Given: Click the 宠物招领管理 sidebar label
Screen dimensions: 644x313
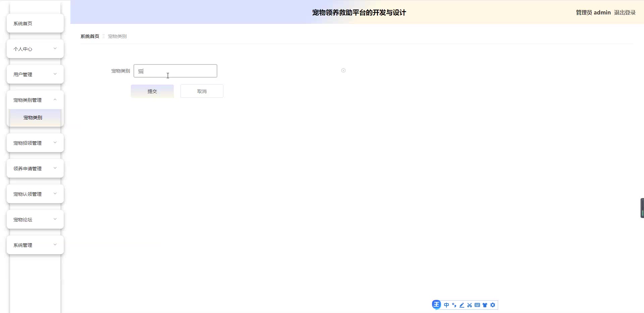Looking at the screenshot, I should tap(28, 143).
